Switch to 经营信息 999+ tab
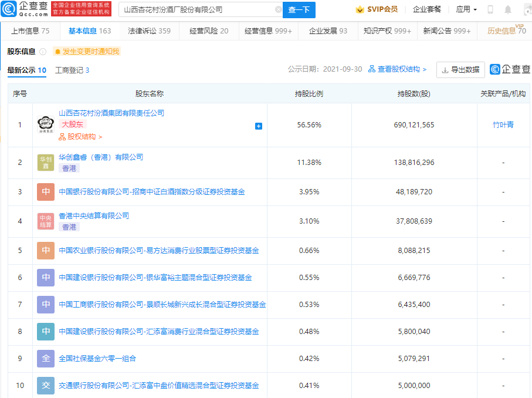The image size is (532, 398). click(269, 31)
